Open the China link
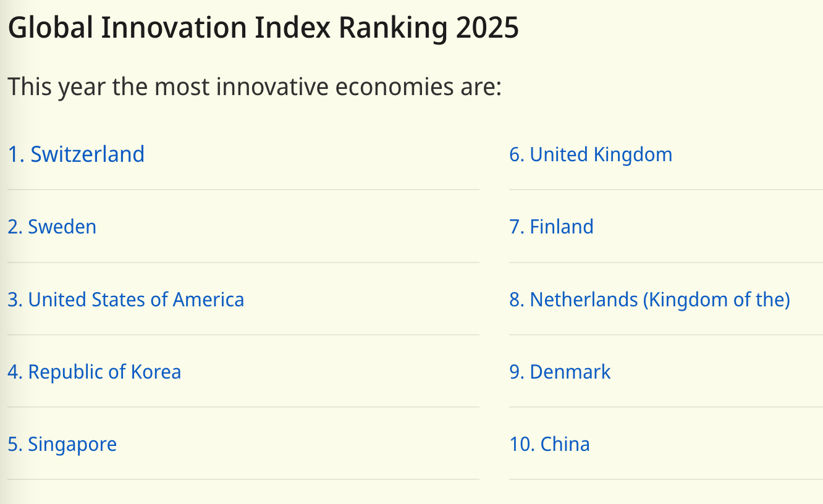The image size is (823, 504). [549, 444]
